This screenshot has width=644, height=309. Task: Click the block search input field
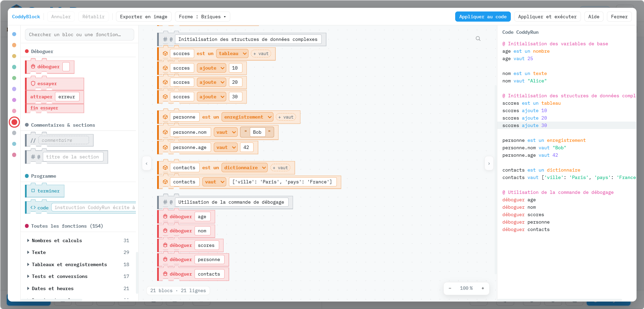(80, 34)
